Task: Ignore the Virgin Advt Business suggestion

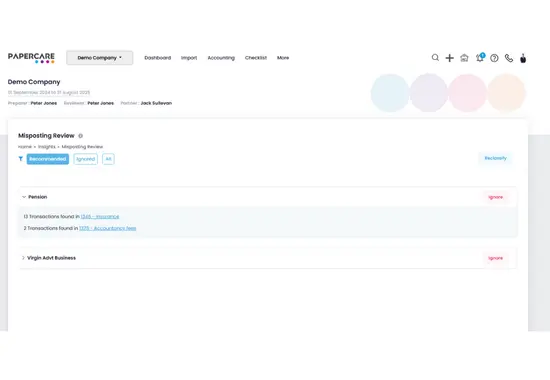Action: coord(495,258)
